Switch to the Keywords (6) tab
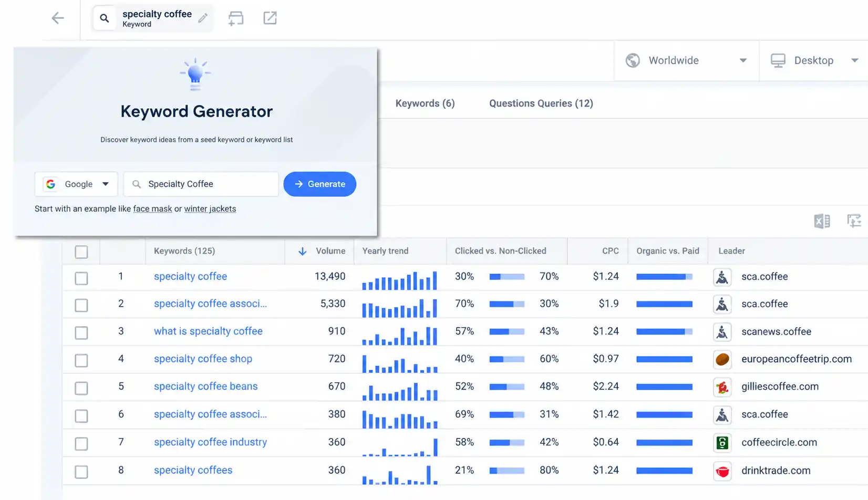The image size is (868, 500). coord(425,103)
